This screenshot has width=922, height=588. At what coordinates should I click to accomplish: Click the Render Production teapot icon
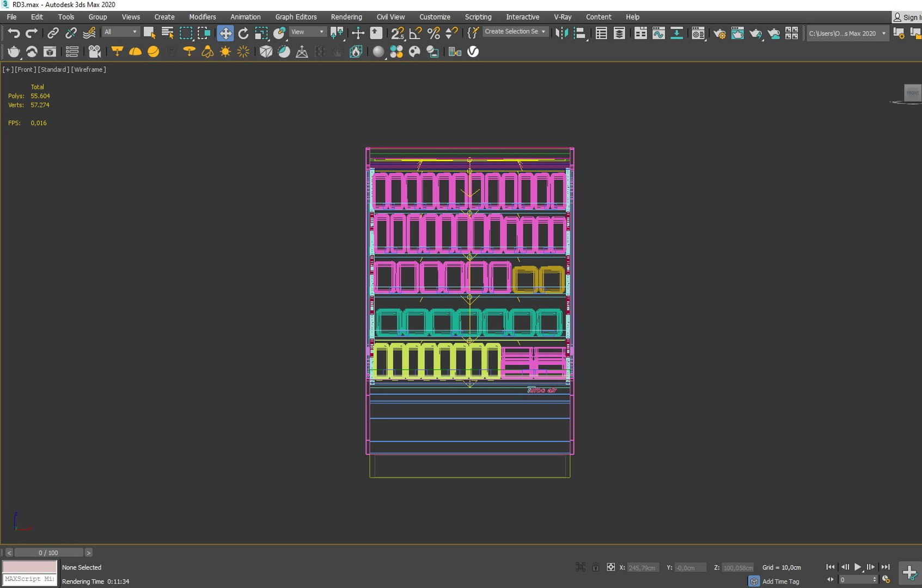tap(755, 33)
